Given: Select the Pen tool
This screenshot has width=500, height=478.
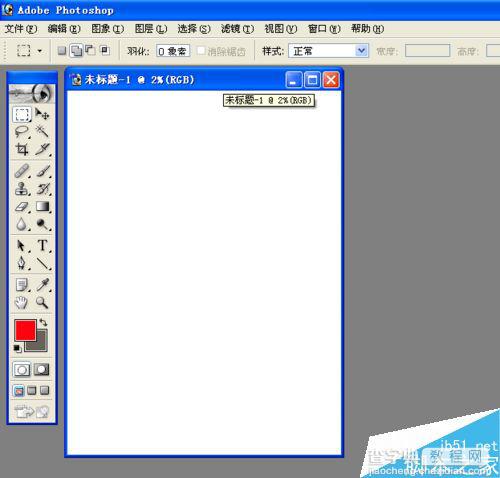Looking at the screenshot, I should coord(22,263).
